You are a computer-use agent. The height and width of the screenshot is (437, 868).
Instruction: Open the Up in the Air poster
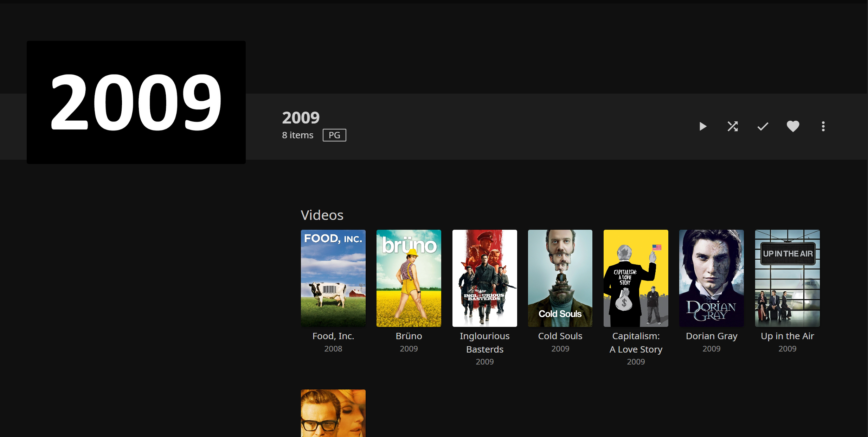pyautogui.click(x=787, y=278)
